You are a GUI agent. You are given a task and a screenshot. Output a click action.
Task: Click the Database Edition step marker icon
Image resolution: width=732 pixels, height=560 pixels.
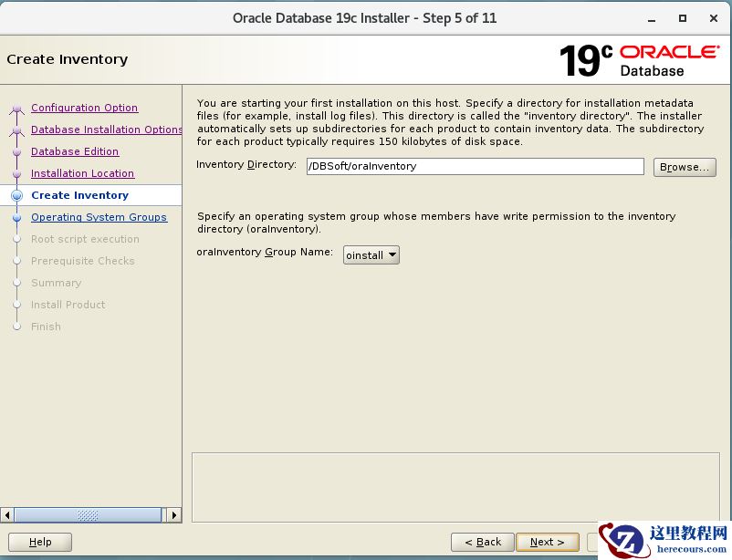16,152
